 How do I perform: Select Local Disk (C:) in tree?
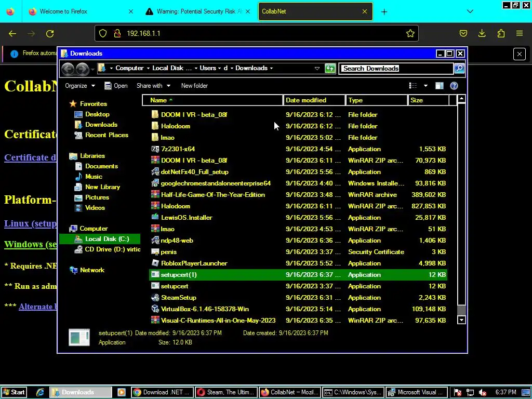(100, 239)
